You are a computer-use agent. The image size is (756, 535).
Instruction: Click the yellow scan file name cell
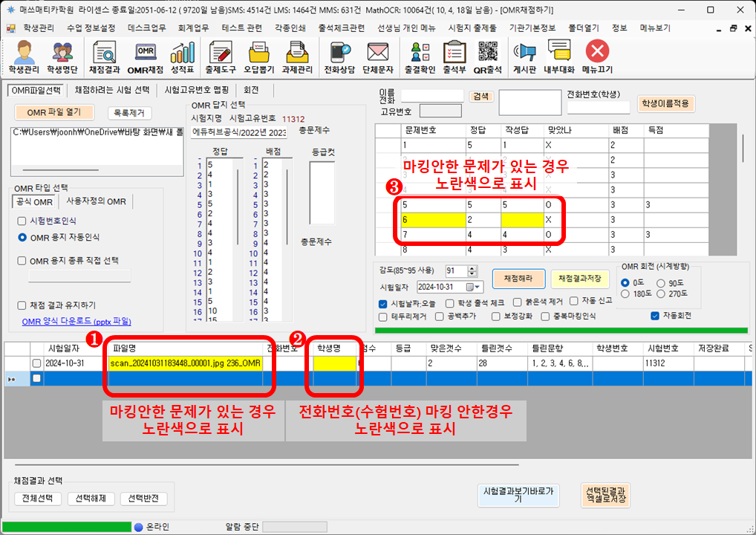coord(185,363)
